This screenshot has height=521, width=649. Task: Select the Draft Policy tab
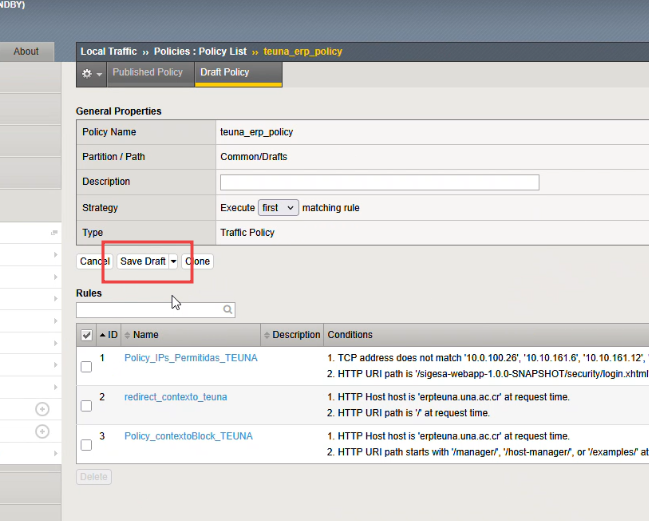(225, 73)
